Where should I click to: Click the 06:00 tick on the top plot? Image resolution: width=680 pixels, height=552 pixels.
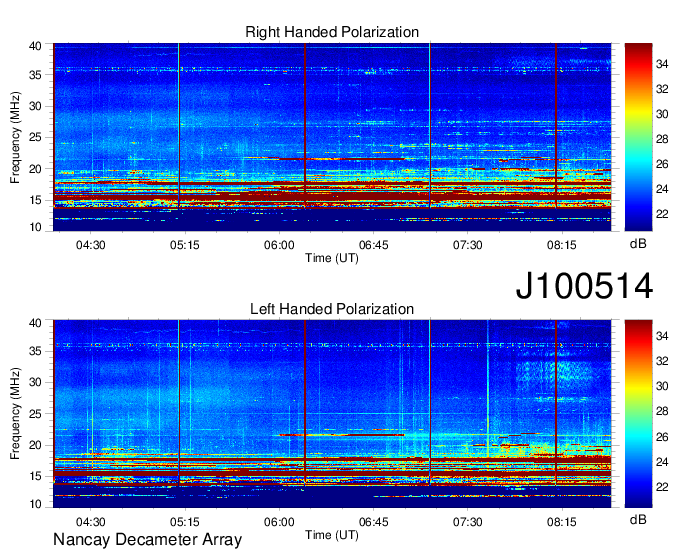pos(279,245)
